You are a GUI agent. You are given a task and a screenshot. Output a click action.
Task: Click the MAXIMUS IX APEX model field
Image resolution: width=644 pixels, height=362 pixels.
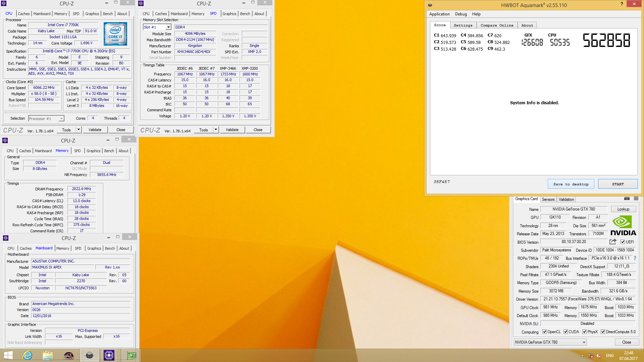(63, 267)
